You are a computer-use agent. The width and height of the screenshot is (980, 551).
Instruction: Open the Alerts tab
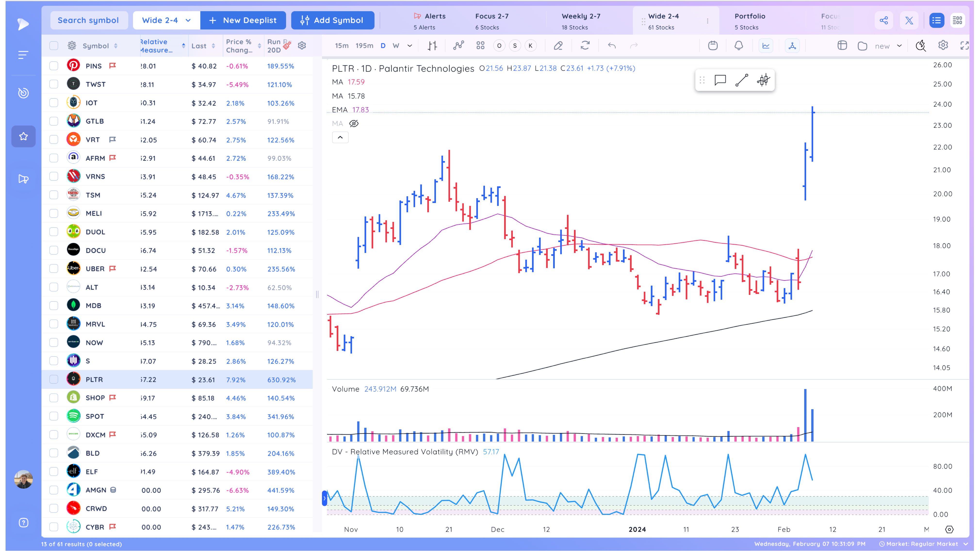pyautogui.click(x=430, y=21)
